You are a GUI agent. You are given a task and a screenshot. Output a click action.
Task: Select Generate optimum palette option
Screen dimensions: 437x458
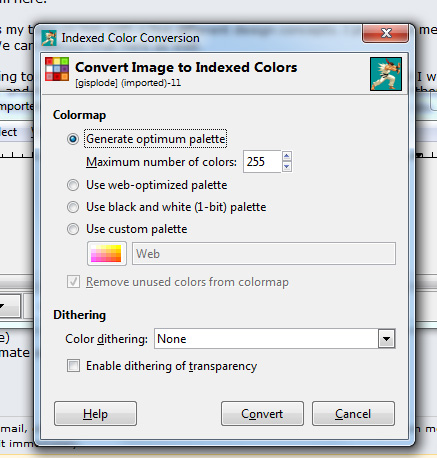point(73,139)
